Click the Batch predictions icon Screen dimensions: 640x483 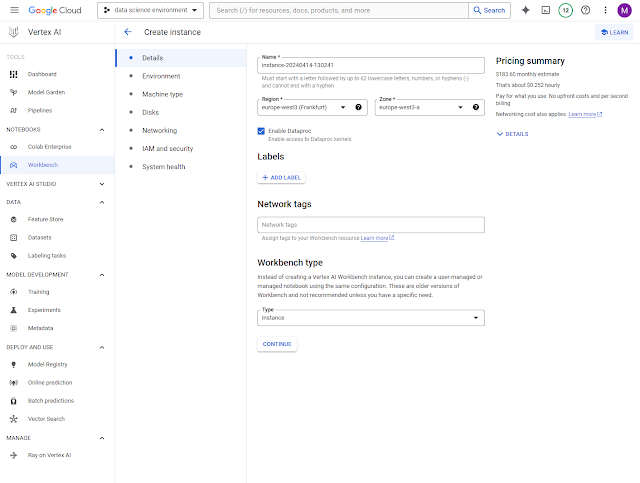coord(13,401)
